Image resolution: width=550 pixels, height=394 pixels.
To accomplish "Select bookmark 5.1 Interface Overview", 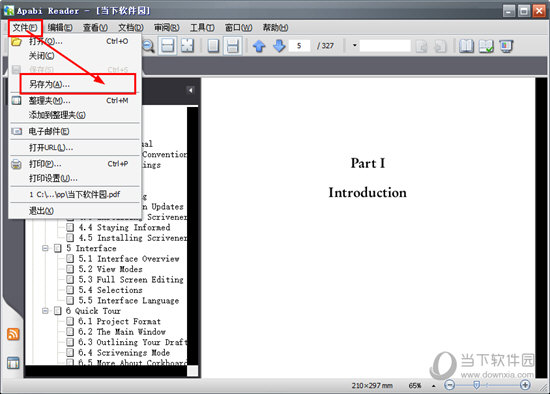I will [129, 259].
